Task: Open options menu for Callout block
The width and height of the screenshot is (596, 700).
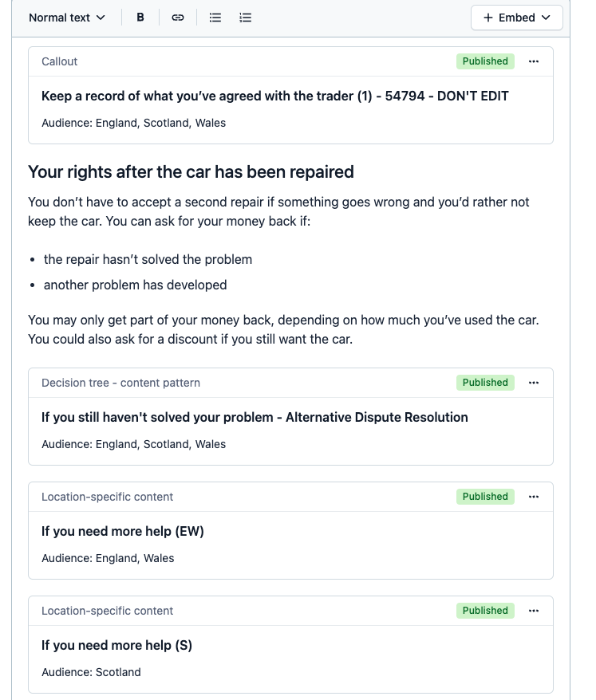Action: pos(534,61)
